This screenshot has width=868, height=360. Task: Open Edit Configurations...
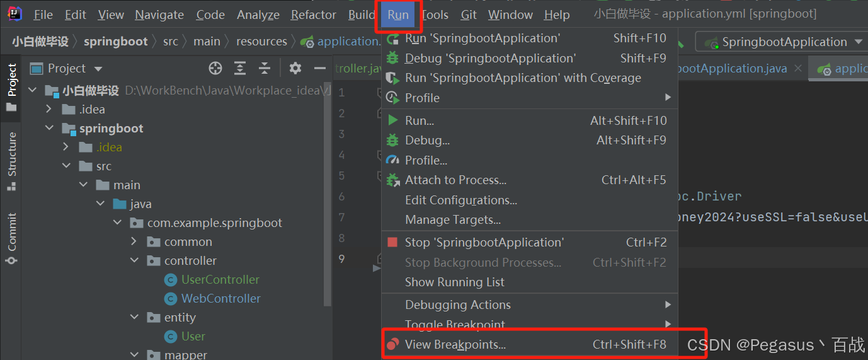click(x=529, y=200)
